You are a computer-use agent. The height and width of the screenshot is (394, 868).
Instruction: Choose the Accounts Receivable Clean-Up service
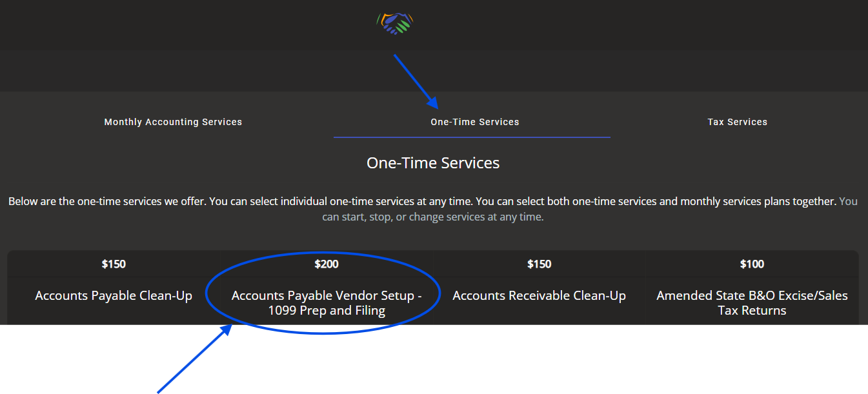540,295
